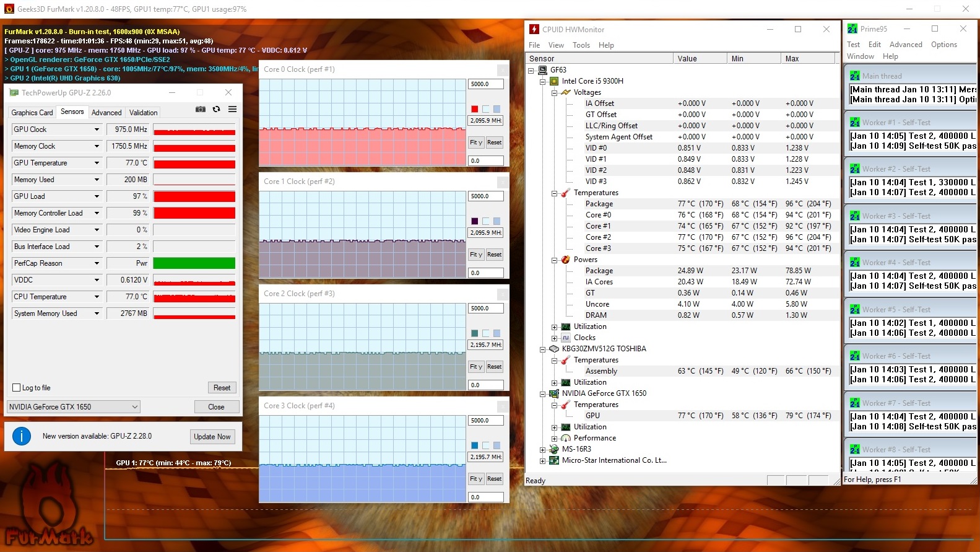The width and height of the screenshot is (980, 552).
Task: Click the battery icon next to MS-16R3
Action: click(x=554, y=449)
